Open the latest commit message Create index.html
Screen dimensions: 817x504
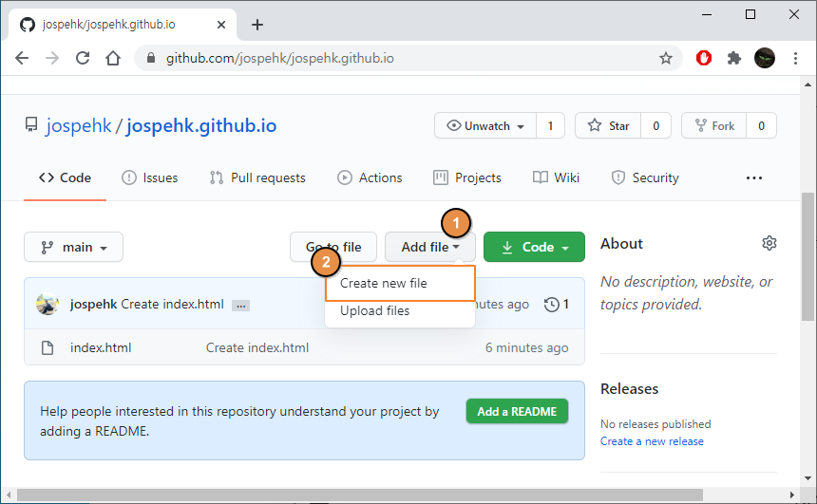point(173,304)
